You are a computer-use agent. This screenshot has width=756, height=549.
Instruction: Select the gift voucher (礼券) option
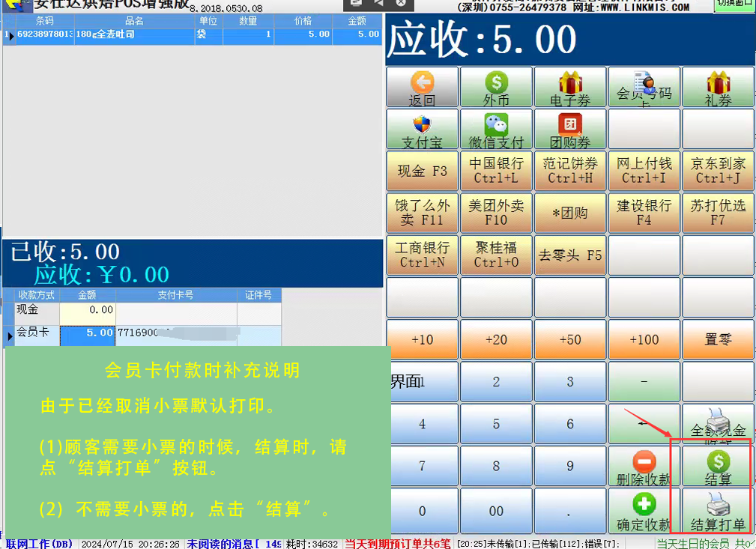(717, 87)
